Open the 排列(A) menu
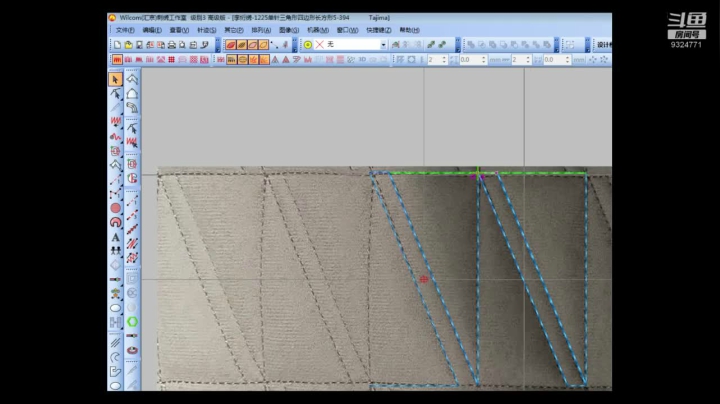The height and width of the screenshot is (404, 720). [x=261, y=30]
